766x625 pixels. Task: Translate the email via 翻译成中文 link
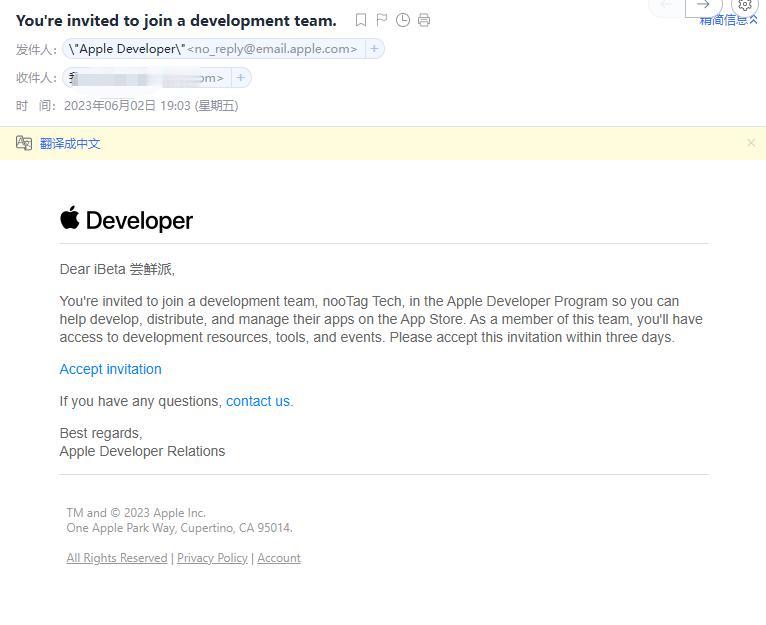[x=70, y=144]
